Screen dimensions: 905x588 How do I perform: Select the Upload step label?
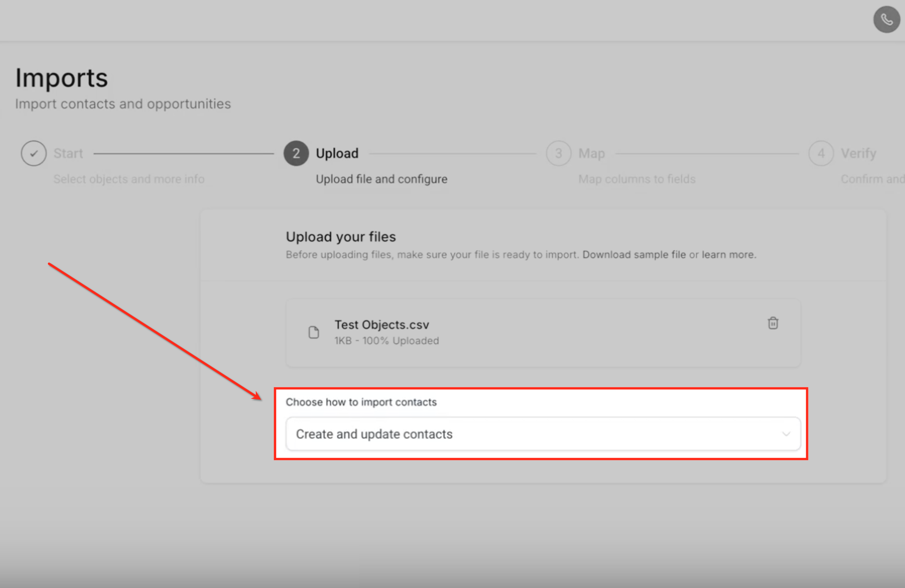(337, 153)
